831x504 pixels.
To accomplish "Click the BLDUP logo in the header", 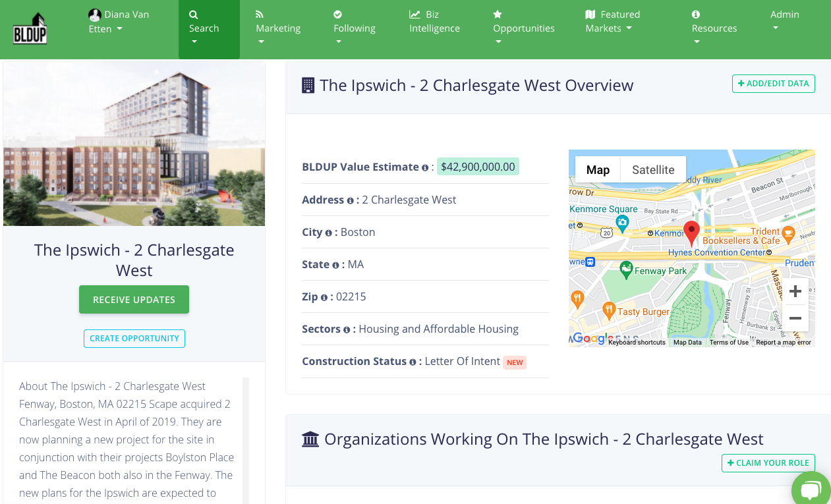I will 30,29.
